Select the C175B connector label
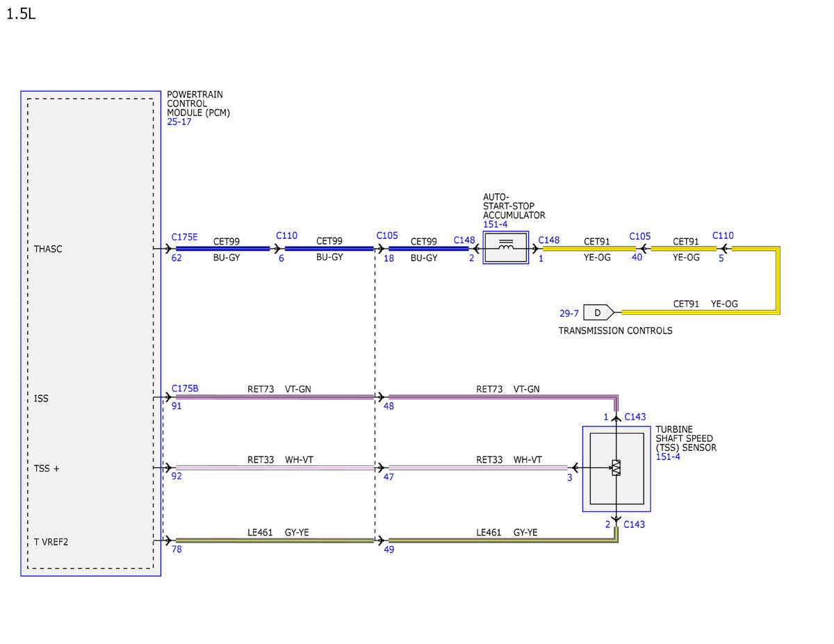This screenshot has width=834, height=644. point(185,388)
